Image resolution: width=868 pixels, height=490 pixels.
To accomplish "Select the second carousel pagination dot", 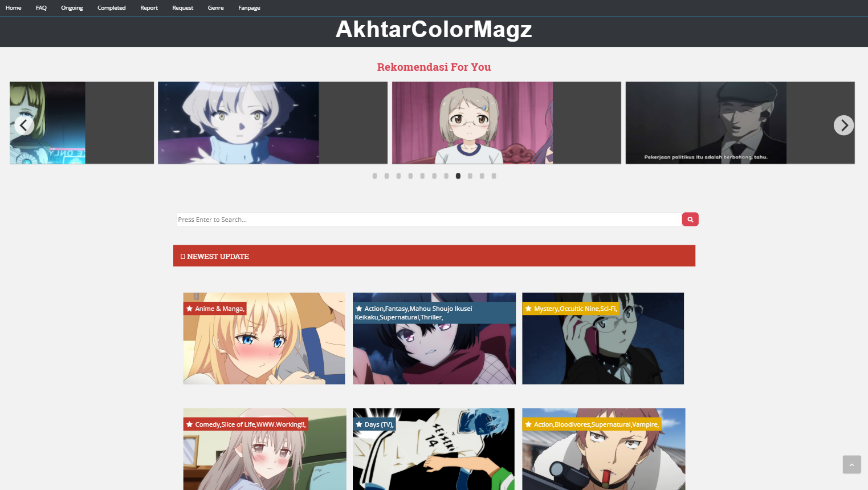I will coord(386,176).
